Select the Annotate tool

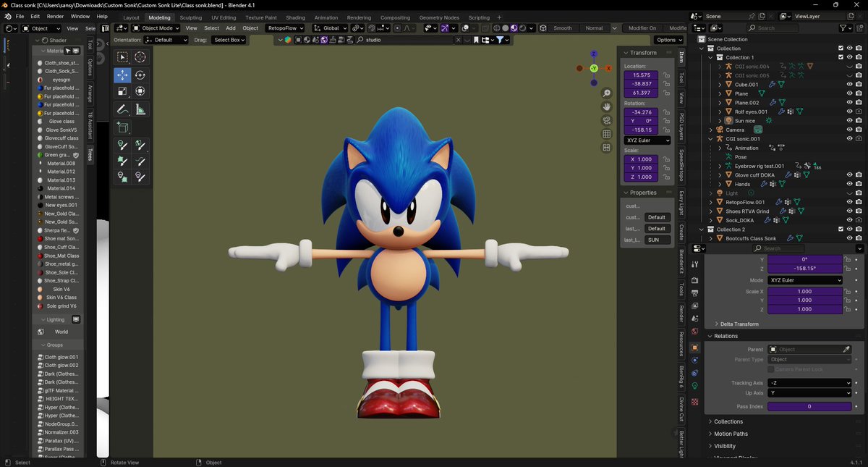122,109
